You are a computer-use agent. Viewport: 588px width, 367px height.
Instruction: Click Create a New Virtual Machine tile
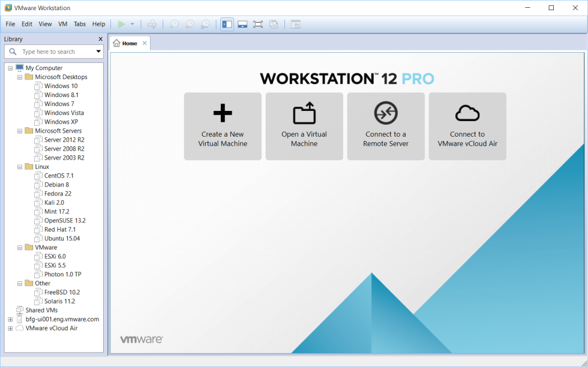(x=223, y=127)
